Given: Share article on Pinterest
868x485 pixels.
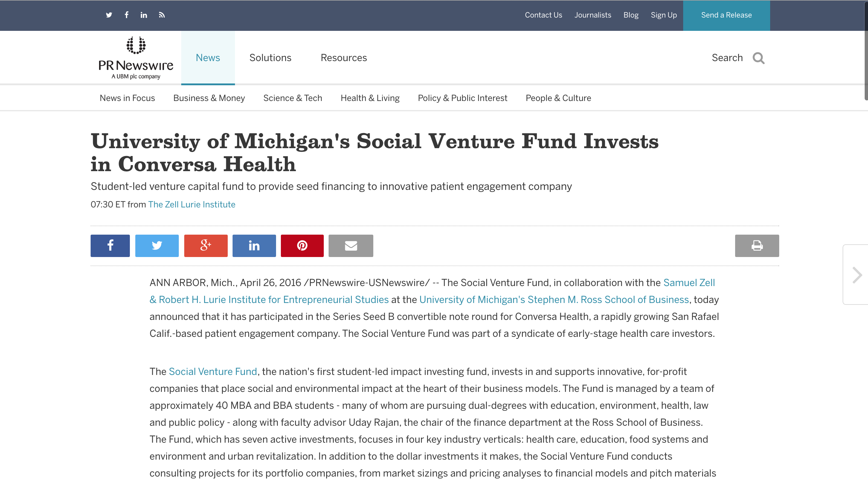Looking at the screenshot, I should point(302,246).
